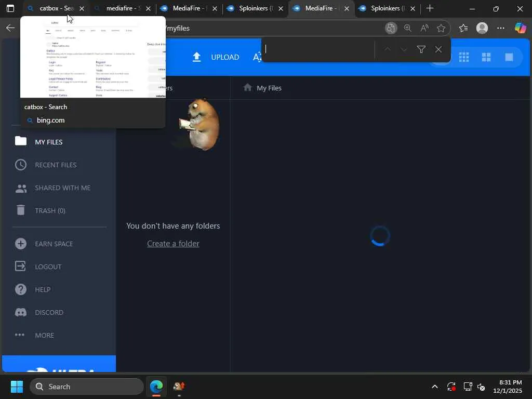Click the catbox tab preview thumbnail
Viewport: 532px width, 399px height.
click(93, 57)
